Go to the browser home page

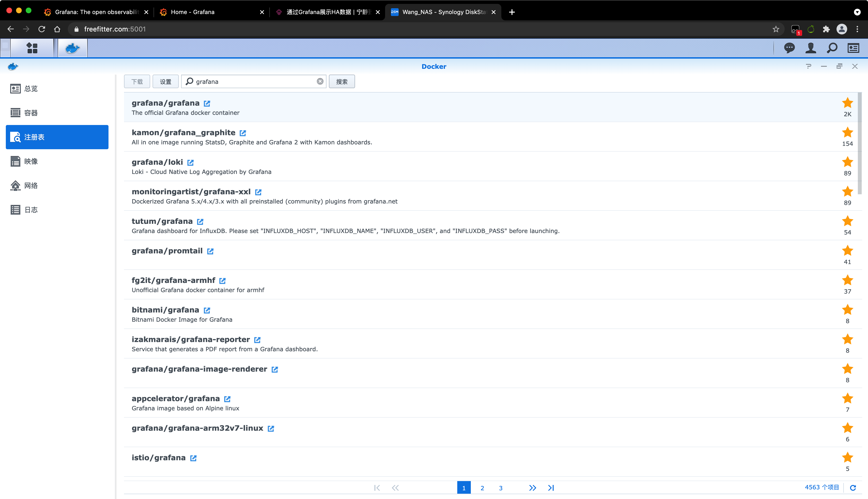click(x=57, y=29)
